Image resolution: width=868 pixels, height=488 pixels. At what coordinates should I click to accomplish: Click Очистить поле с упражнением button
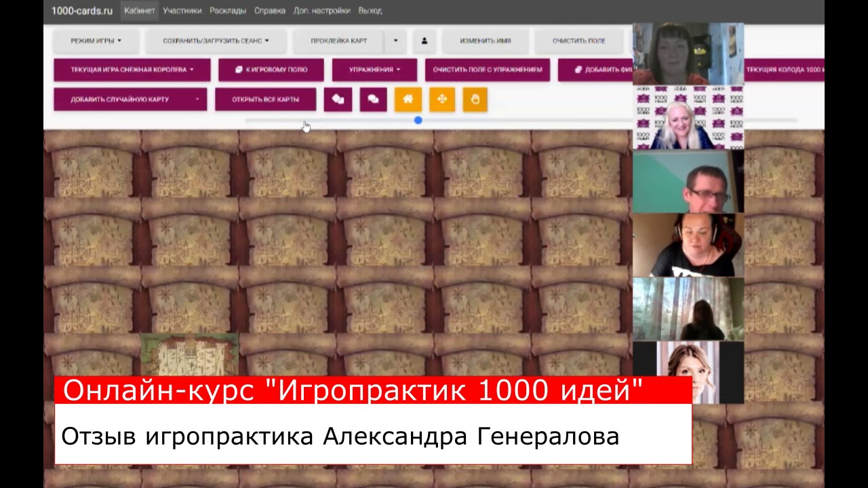(488, 70)
